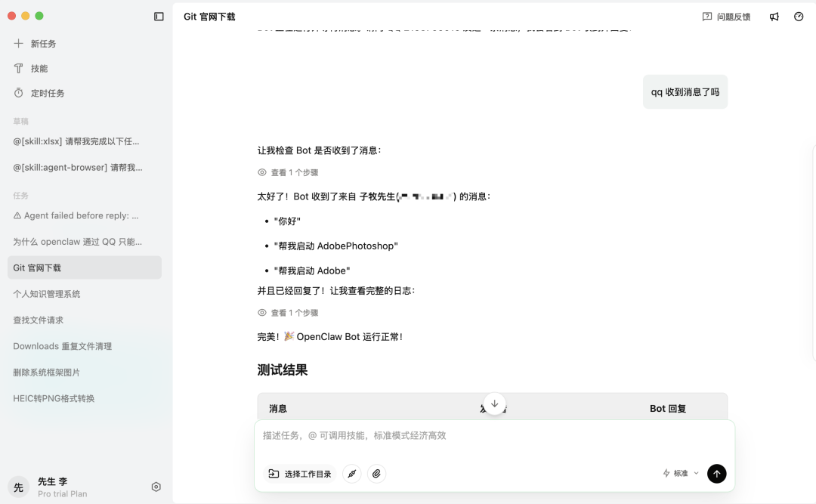
Task: Open task 个人知识管理系统
Action: (x=46, y=294)
